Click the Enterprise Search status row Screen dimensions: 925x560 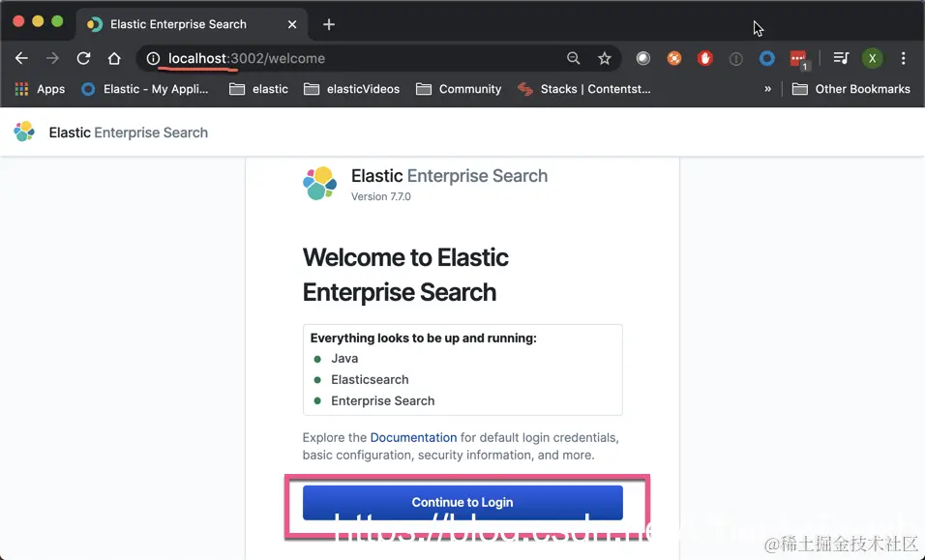(x=374, y=400)
